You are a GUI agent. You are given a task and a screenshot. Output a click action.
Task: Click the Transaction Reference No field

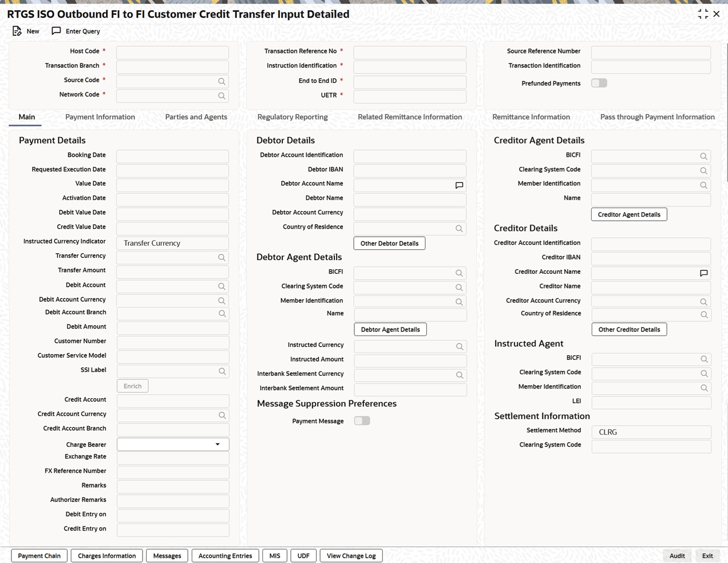[410, 52]
